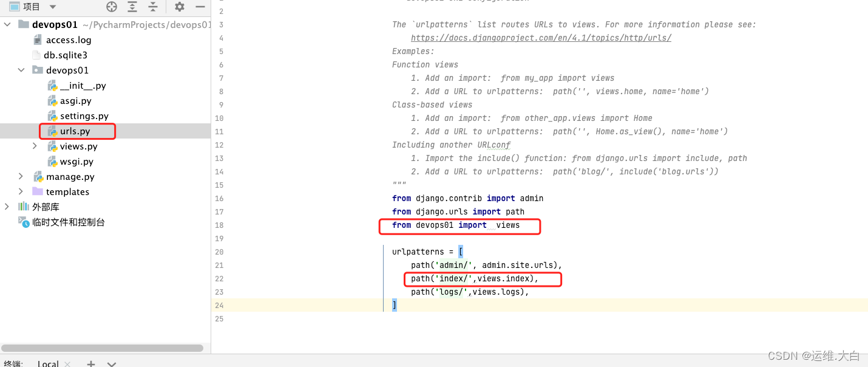Click the locate opened file crosshair icon

(112, 7)
